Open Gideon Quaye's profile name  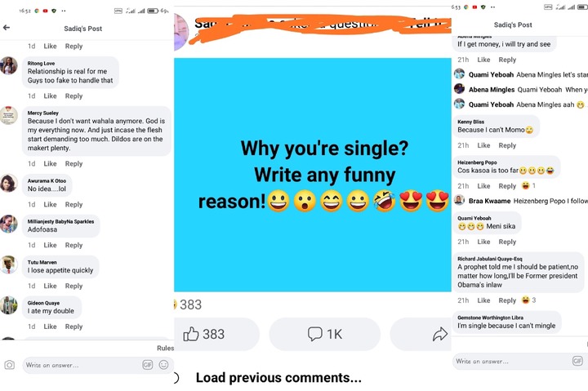coord(43,303)
